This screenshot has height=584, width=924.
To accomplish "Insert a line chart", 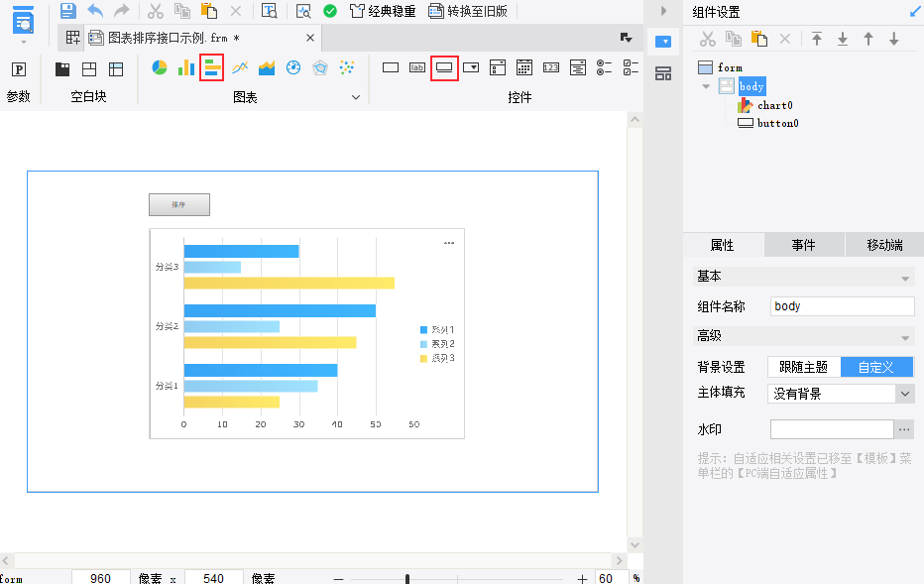I will 240,67.
